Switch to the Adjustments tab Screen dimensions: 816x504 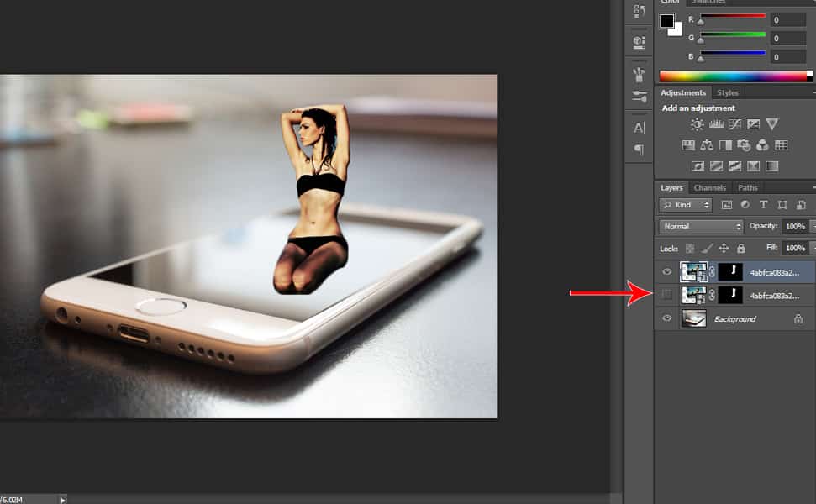683,92
